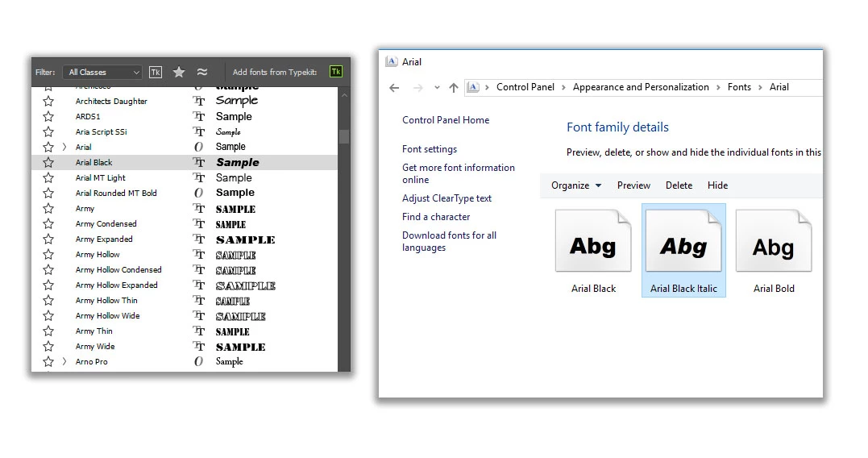Expand chevron after Fonts breadcrumb
Image resolution: width=868 pixels, height=458 pixels.
[x=760, y=88]
